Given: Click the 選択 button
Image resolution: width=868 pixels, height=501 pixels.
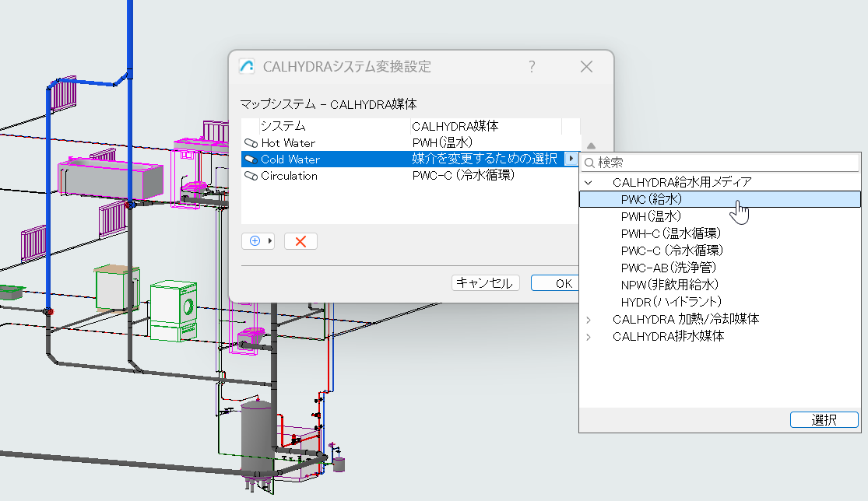Looking at the screenshot, I should pos(824,420).
